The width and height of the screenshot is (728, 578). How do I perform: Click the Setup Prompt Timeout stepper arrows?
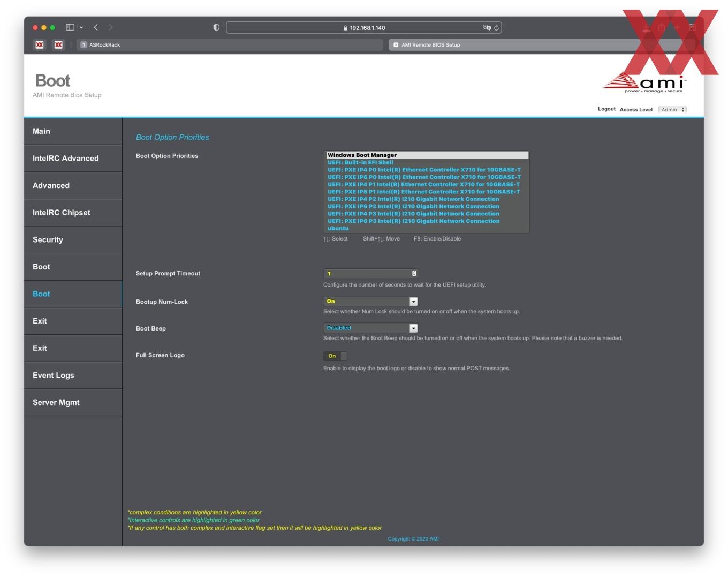[414, 274]
